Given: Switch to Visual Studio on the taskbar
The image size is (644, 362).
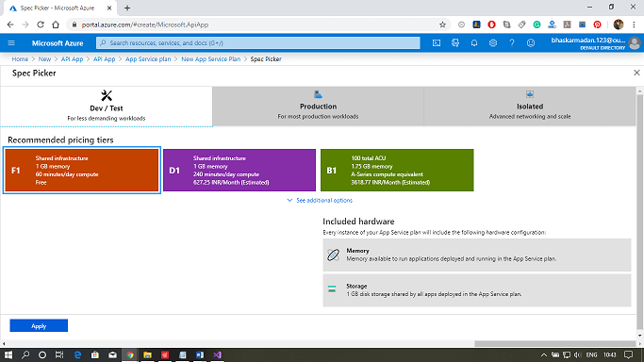Looking at the screenshot, I should (x=217, y=355).
